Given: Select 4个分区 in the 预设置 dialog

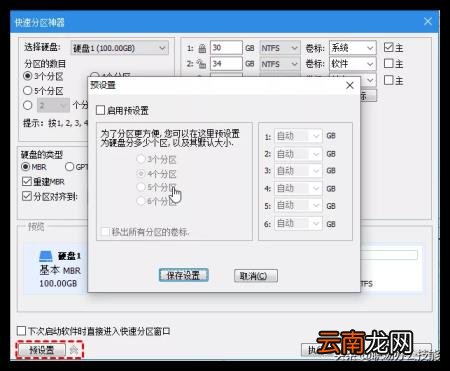Looking at the screenshot, I should tap(141, 174).
